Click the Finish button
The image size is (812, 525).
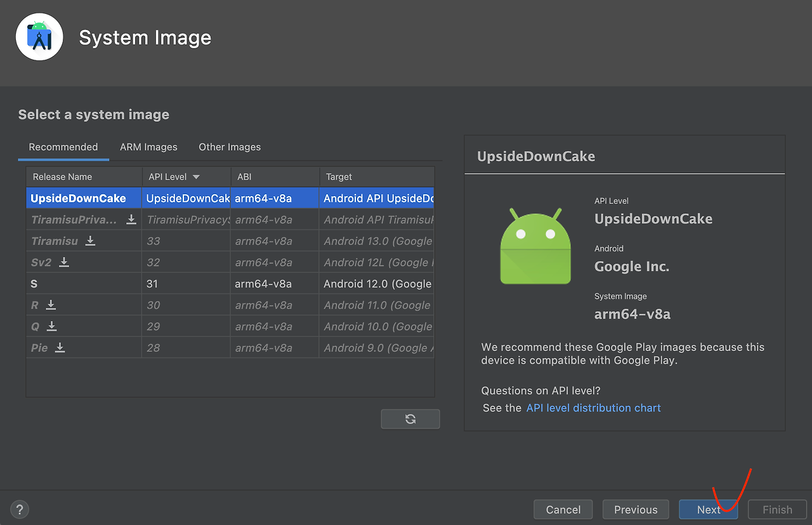tap(777, 509)
